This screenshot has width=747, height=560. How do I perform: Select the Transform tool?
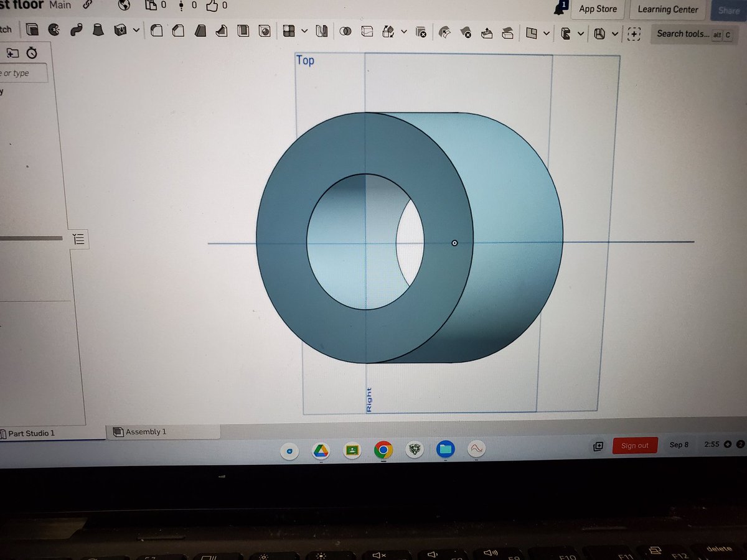(x=388, y=31)
